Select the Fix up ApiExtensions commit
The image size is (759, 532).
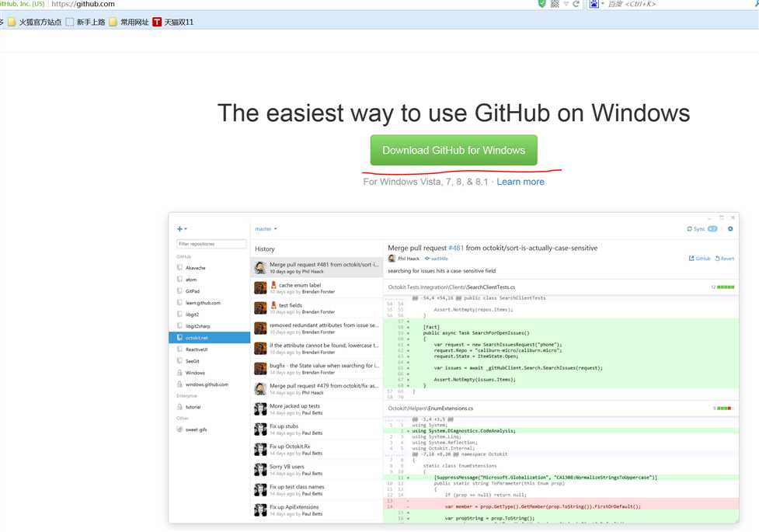(x=317, y=509)
